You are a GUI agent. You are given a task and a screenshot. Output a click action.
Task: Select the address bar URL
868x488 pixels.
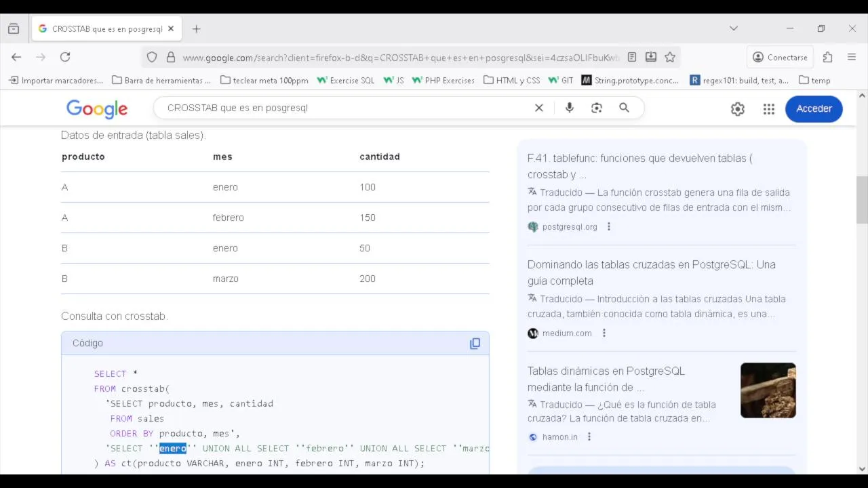[x=400, y=58]
